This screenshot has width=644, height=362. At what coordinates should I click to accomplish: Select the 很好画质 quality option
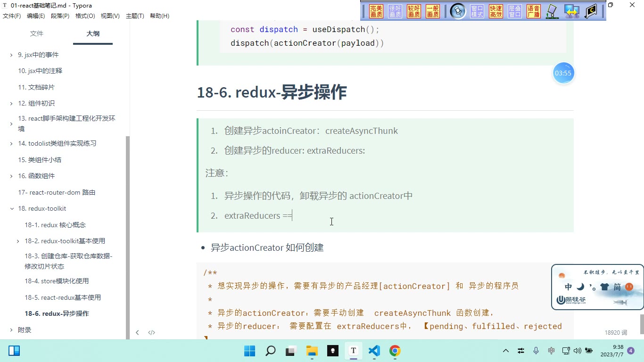pos(395,11)
